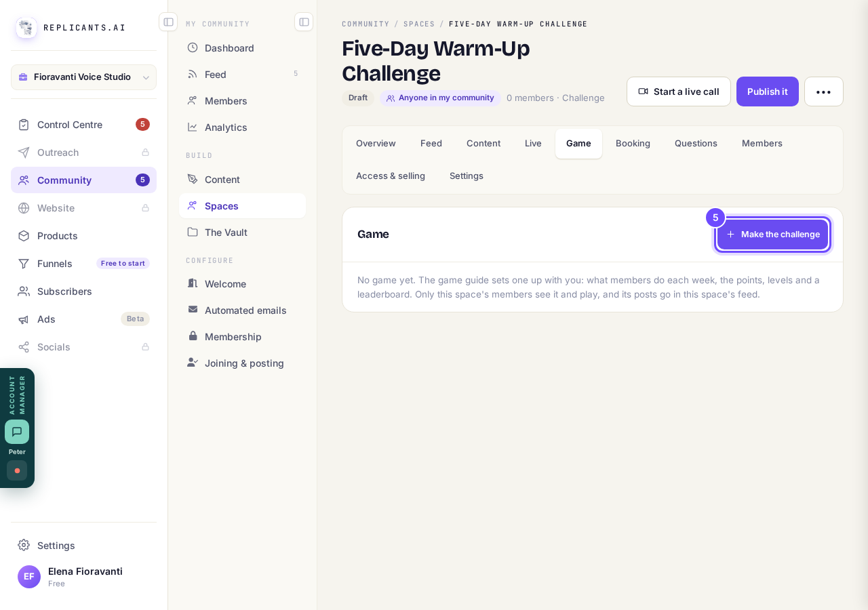This screenshot has height=610, width=868.
Task: Open Feed in community sidebar
Action: pos(242,75)
